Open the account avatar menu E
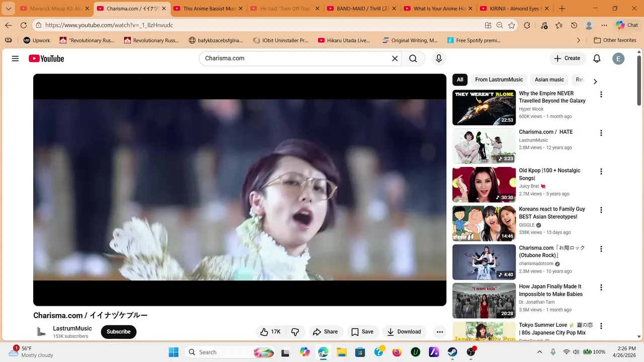The image size is (644, 362). pos(618,58)
